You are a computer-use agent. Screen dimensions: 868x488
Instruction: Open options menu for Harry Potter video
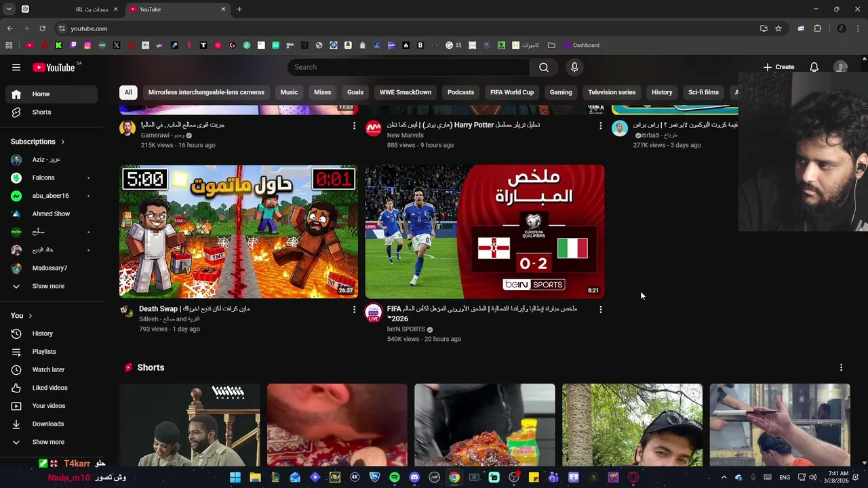tap(600, 125)
